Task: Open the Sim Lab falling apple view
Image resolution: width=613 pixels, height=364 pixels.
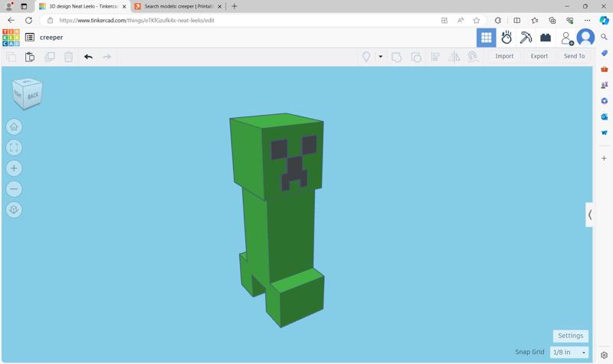Action: (x=506, y=38)
